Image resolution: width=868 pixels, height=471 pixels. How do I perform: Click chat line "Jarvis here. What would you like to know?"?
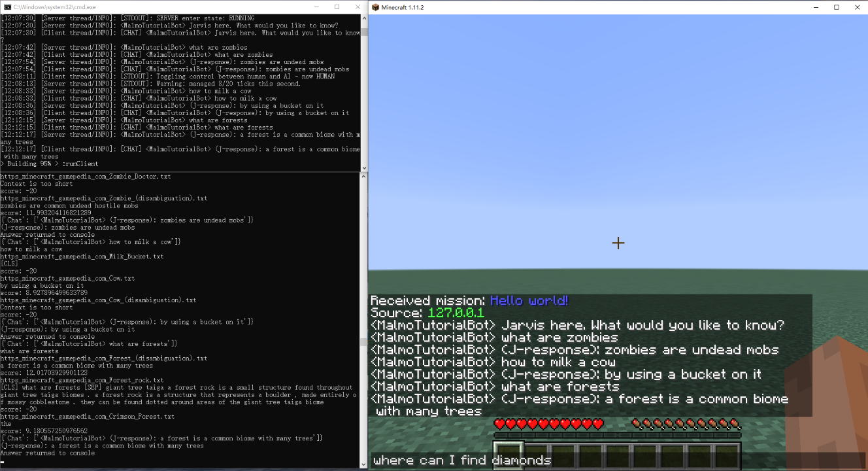click(578, 325)
